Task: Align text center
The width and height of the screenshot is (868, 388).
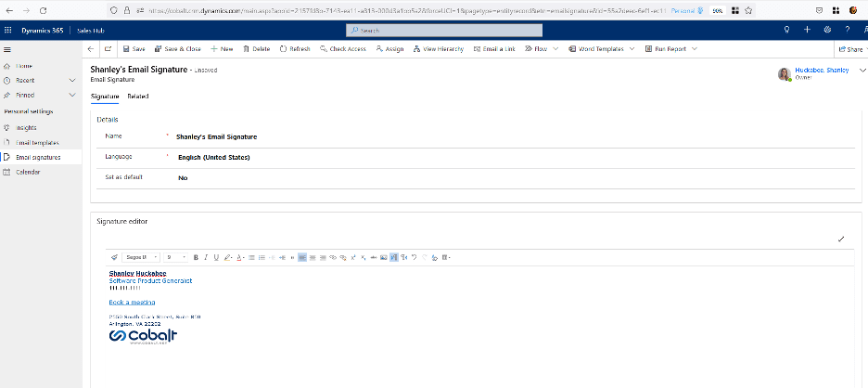Action: coord(313,257)
